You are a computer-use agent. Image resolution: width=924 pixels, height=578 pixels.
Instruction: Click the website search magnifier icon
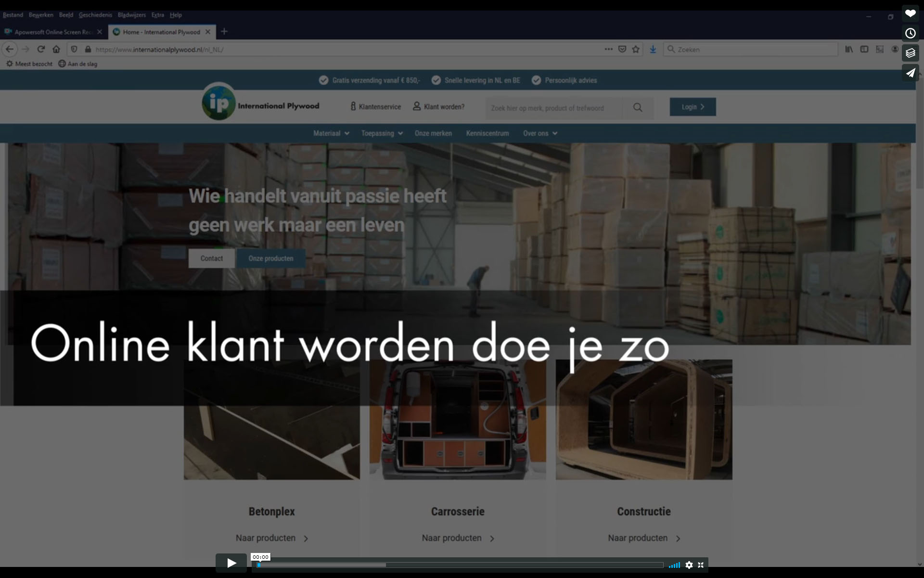tap(638, 108)
